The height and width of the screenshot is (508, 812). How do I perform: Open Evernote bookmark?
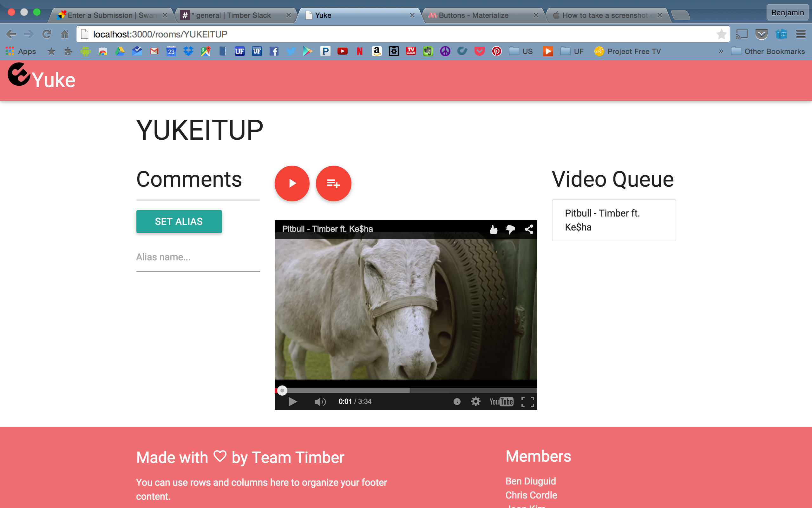(428, 51)
